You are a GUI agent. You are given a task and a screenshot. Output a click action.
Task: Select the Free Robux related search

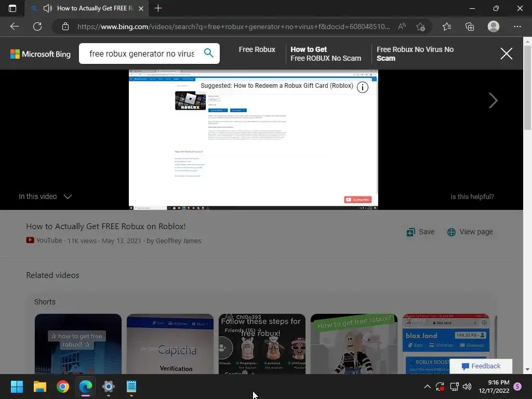point(257,49)
